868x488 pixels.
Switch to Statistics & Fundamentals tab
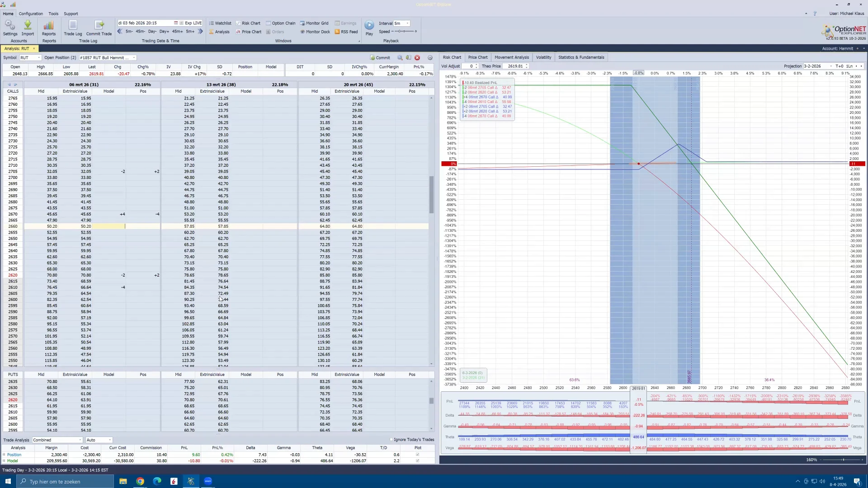[x=581, y=57]
